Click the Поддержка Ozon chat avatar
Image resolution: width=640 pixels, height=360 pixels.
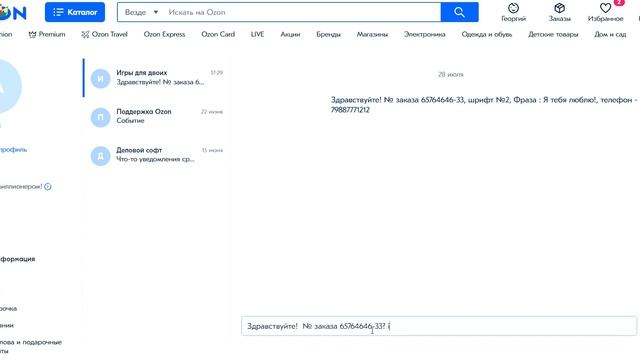(100, 117)
